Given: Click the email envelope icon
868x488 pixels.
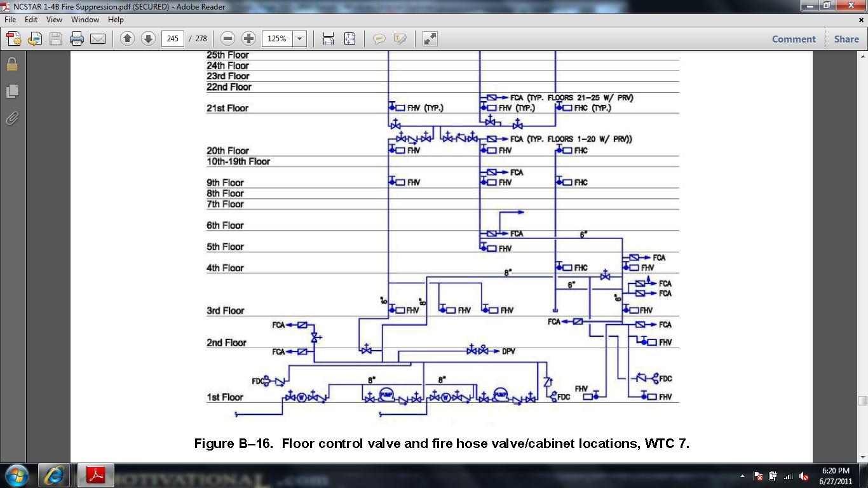Looking at the screenshot, I should pyautogui.click(x=98, y=39).
